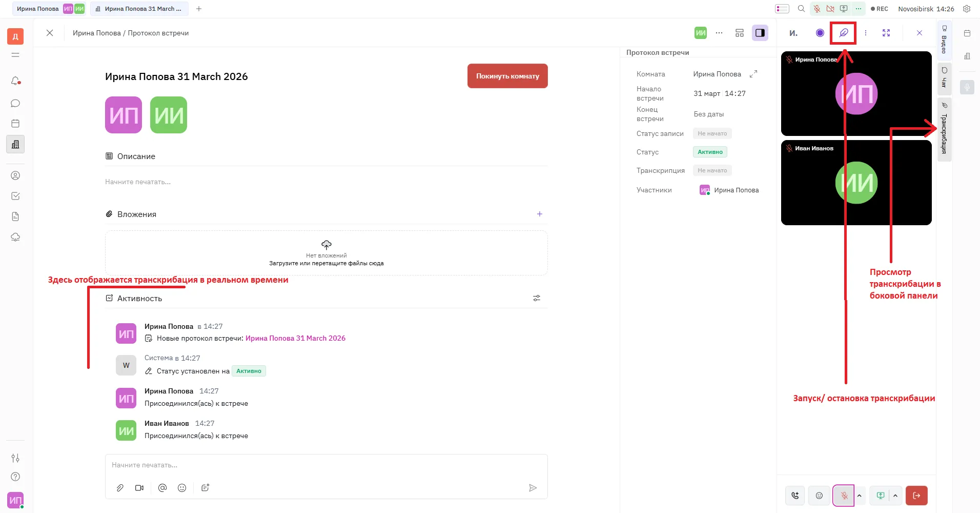The image size is (980, 513).
Task: Click participant Ирина Попова in Участники
Action: 729,190
